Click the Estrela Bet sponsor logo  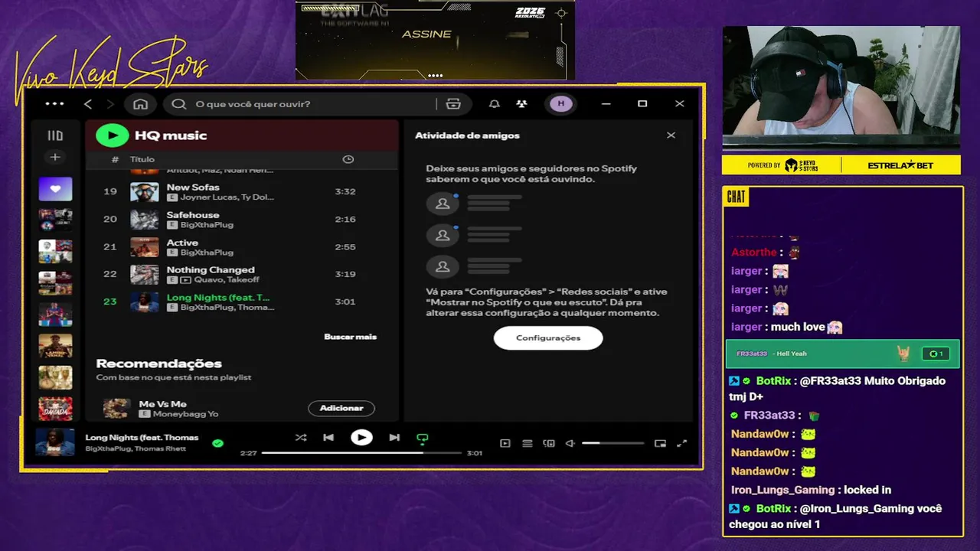901,165
